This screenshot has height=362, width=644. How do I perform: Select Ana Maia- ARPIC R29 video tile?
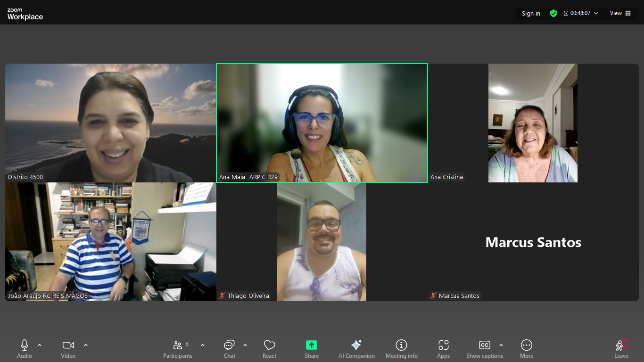point(322,123)
